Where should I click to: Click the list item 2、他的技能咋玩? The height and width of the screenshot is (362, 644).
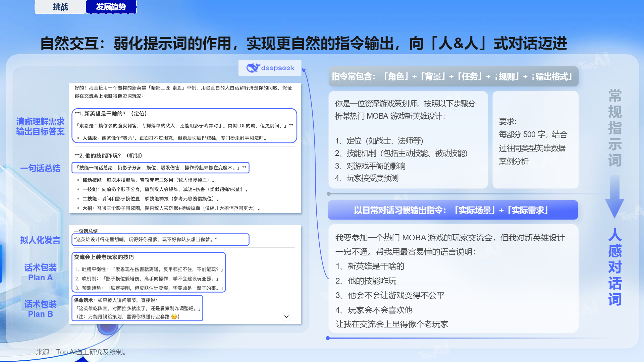(366, 281)
